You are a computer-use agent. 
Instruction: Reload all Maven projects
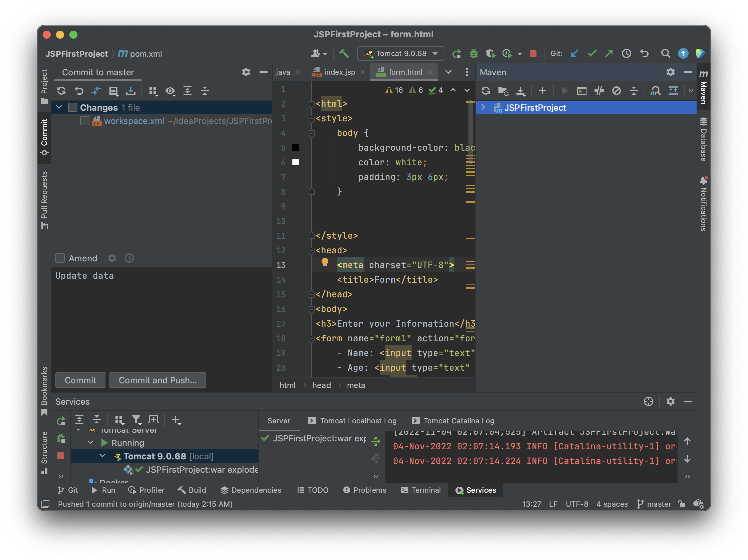[x=485, y=91]
